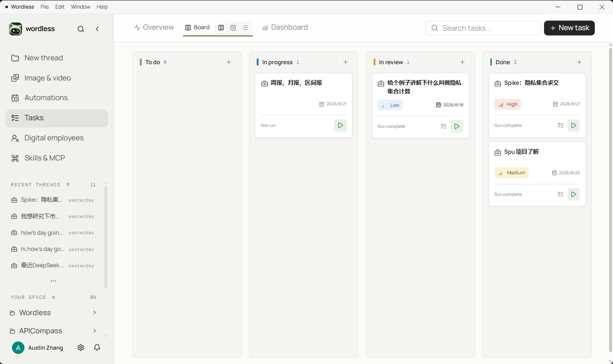613x364 pixels.
Task: Open Skills & MCP in the sidebar
Action: coord(57,158)
